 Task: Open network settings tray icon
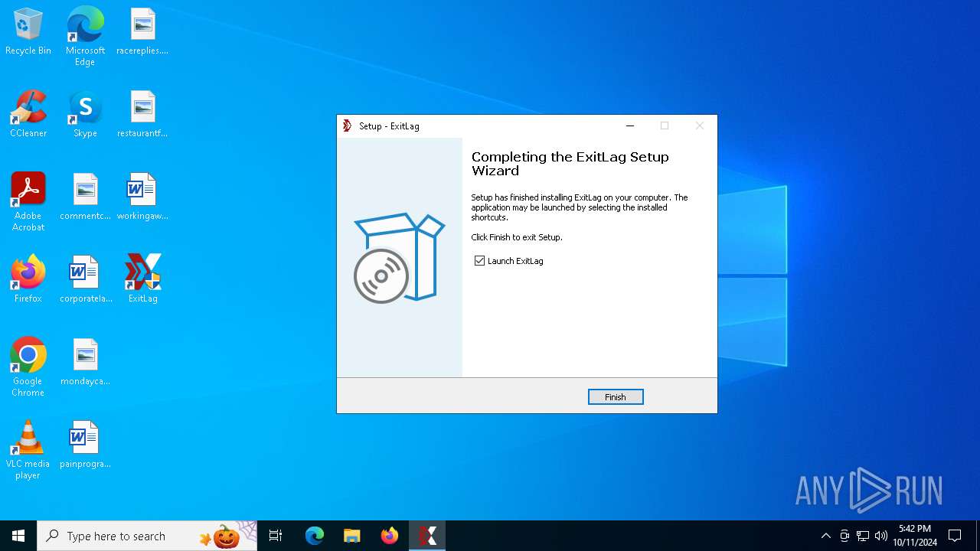863,536
